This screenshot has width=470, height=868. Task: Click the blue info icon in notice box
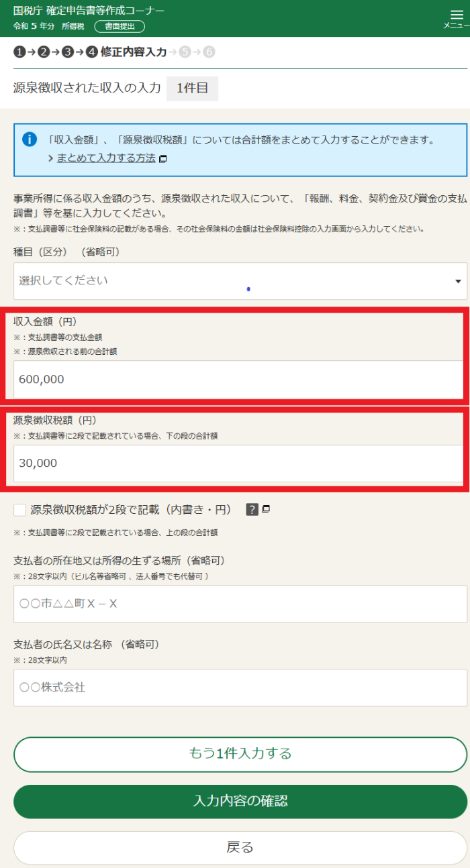[x=30, y=140]
